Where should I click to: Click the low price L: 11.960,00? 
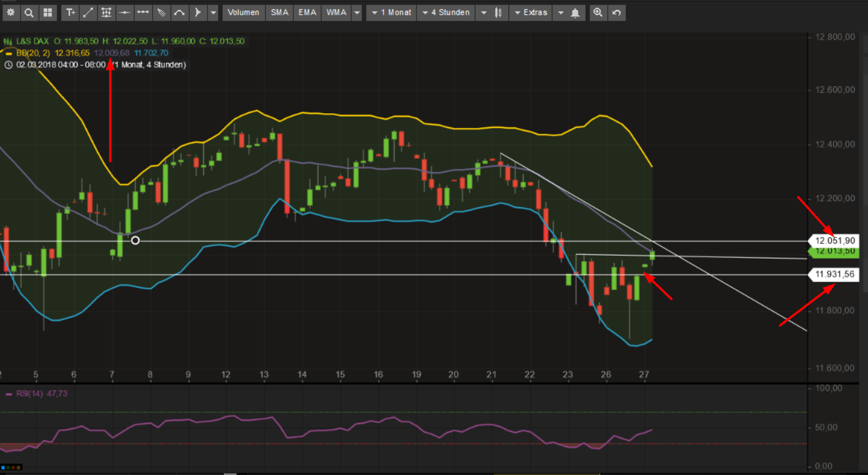173,41
